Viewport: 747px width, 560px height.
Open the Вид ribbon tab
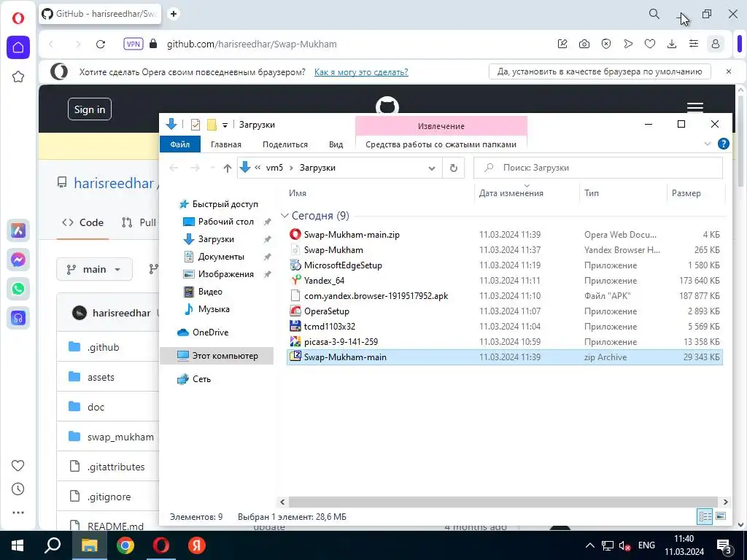coord(336,144)
